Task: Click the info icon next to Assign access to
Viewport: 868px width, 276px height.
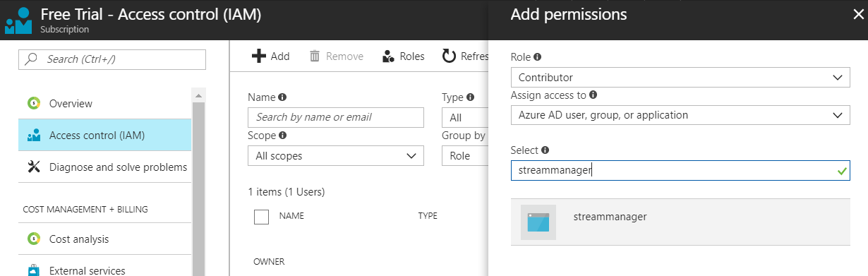Action: [x=593, y=95]
